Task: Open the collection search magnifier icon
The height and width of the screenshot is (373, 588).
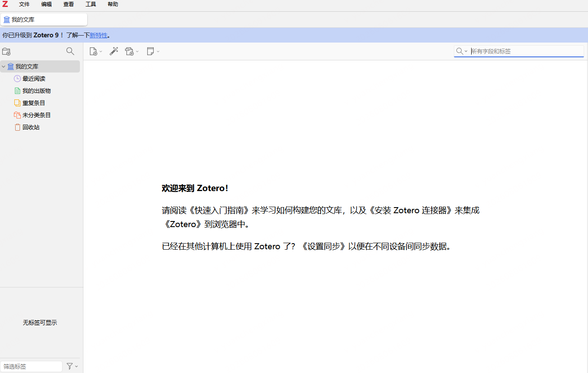Action: tap(70, 51)
